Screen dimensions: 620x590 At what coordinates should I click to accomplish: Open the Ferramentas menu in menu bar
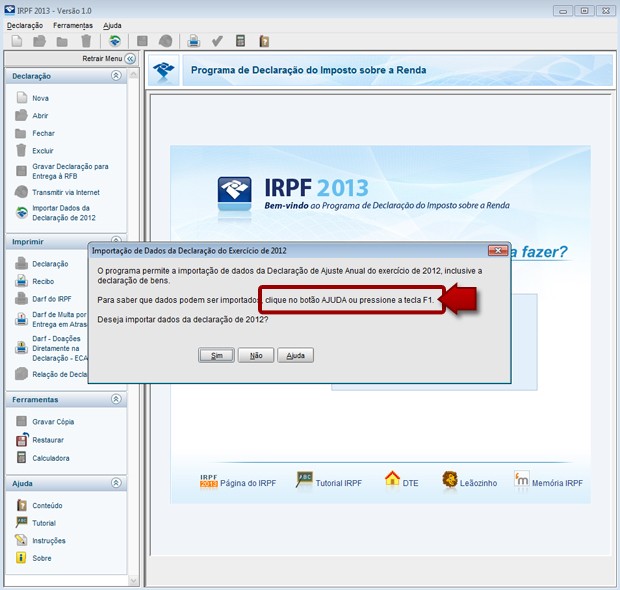click(x=73, y=24)
